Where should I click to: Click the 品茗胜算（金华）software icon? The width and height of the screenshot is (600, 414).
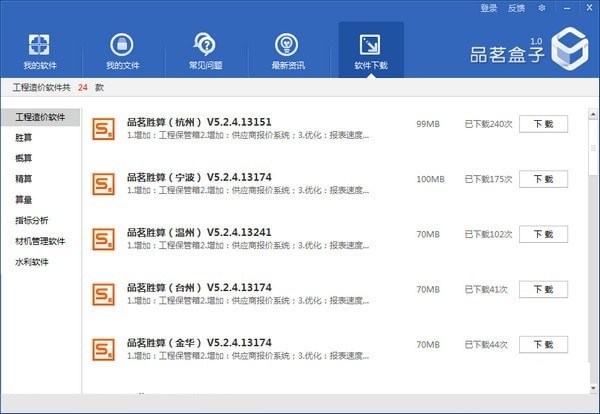tap(103, 349)
